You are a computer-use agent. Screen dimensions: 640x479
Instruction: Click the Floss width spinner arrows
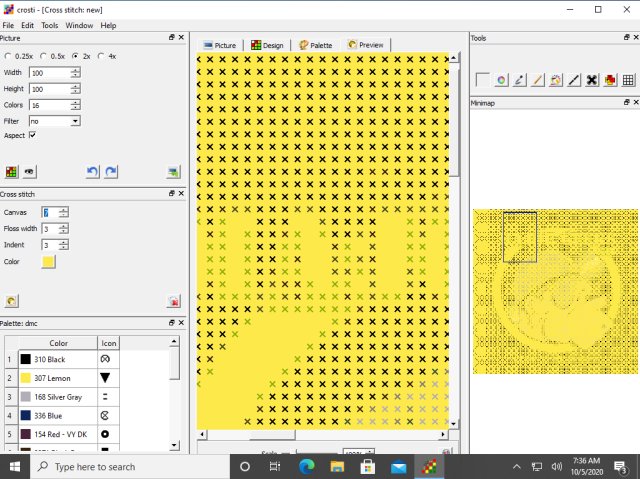pyautogui.click(x=63, y=228)
